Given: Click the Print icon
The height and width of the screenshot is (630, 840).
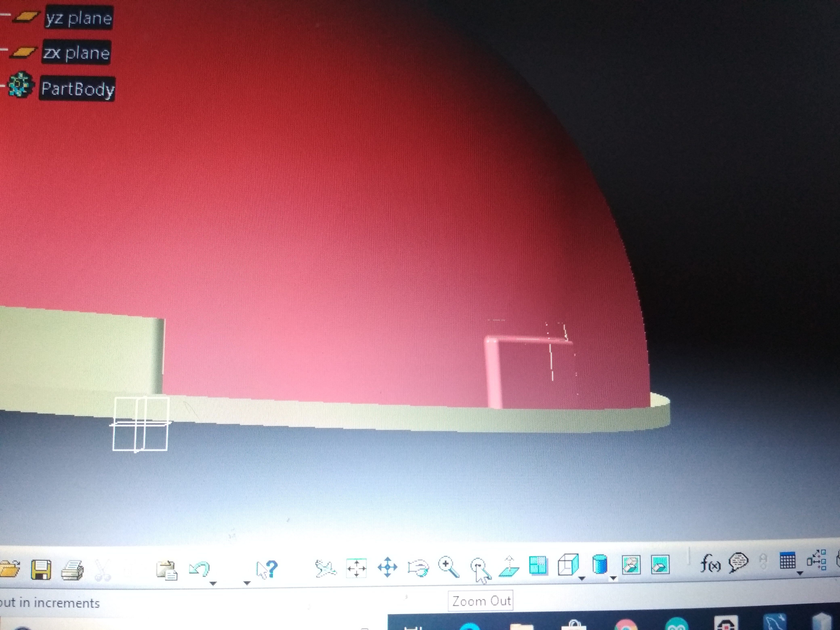Looking at the screenshot, I should tap(72, 570).
